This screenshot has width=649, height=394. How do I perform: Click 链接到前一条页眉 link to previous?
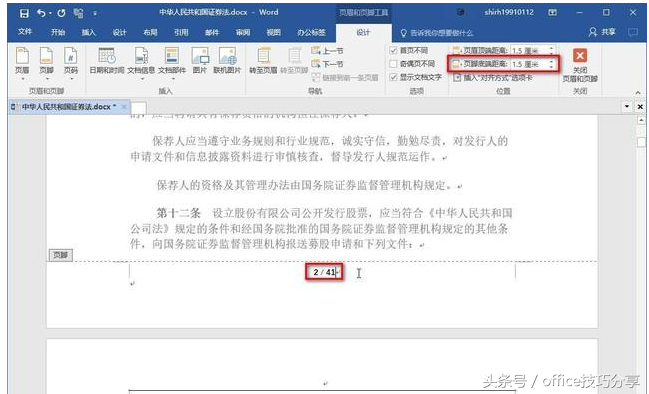coord(345,77)
